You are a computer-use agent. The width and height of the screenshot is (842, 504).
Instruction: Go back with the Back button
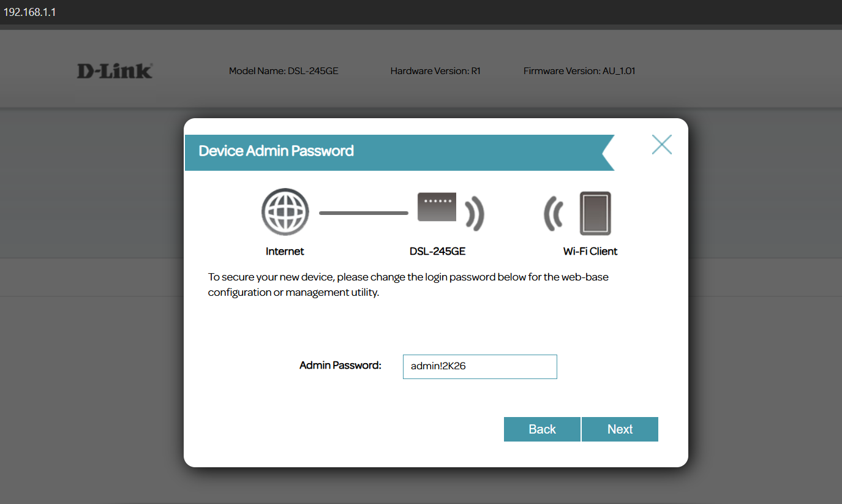pyautogui.click(x=542, y=429)
